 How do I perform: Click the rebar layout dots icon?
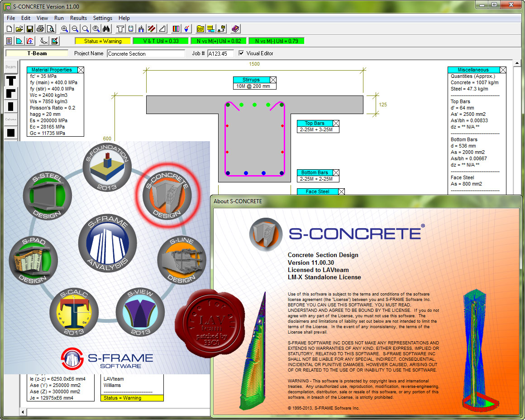pos(131,29)
